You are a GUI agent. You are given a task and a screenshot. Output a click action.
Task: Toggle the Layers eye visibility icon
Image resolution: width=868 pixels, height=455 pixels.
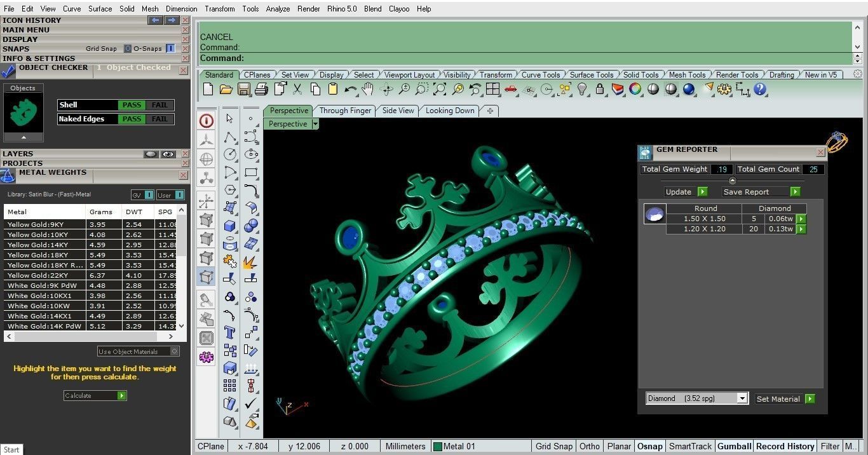coord(168,154)
